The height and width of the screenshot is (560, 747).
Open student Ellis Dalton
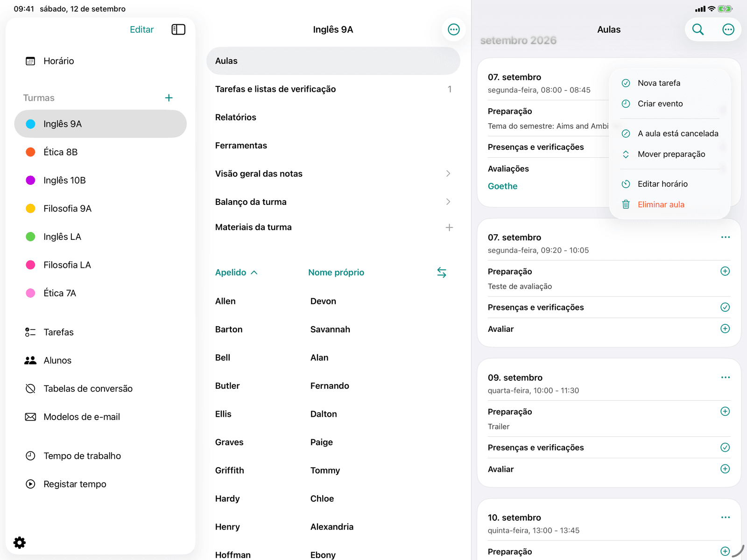(x=333, y=414)
